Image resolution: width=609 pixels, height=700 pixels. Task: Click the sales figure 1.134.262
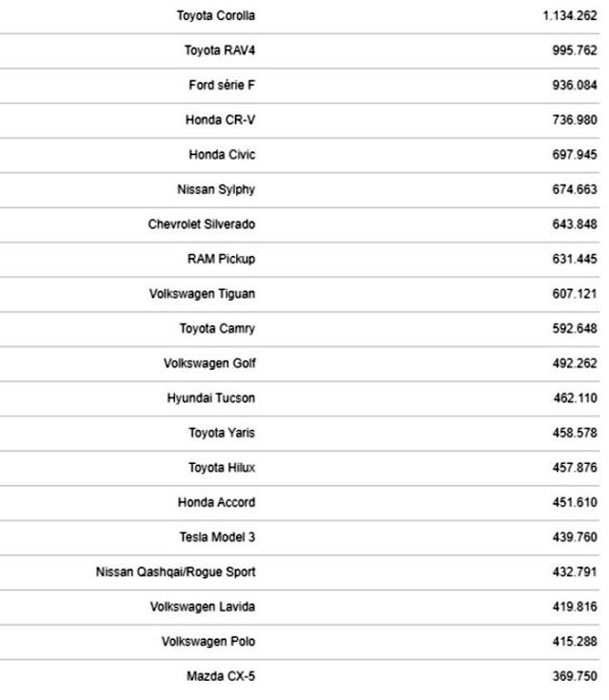pyautogui.click(x=569, y=16)
